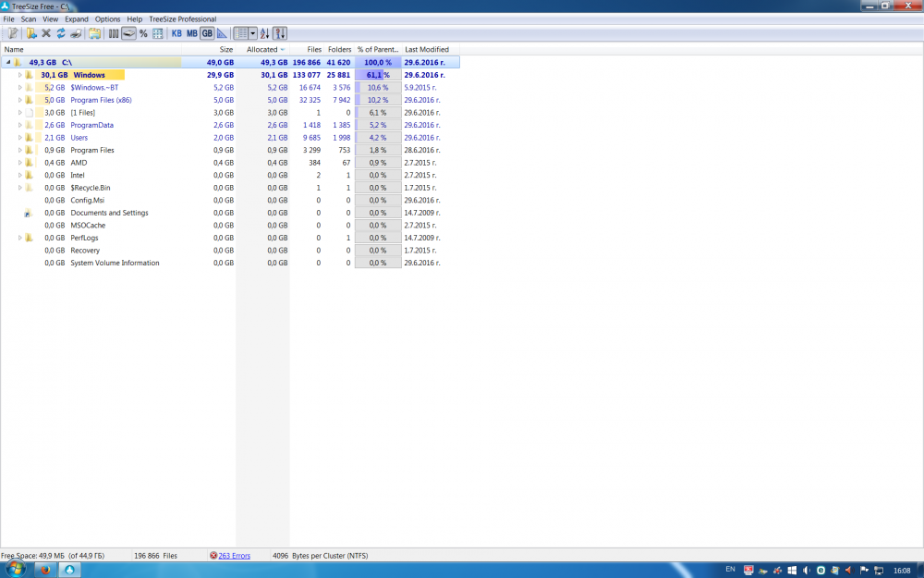Click the Refresh scan arrows icon
The width and height of the screenshot is (924, 578).
pyautogui.click(x=61, y=33)
